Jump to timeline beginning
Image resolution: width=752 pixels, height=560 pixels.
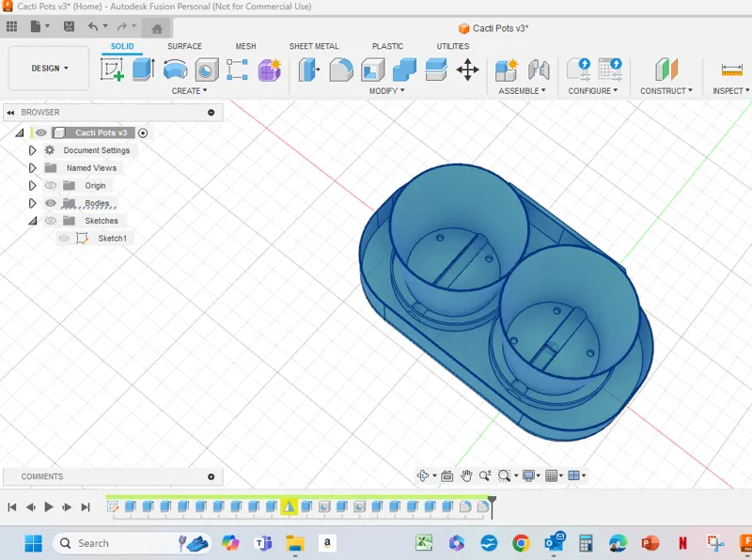coord(12,506)
